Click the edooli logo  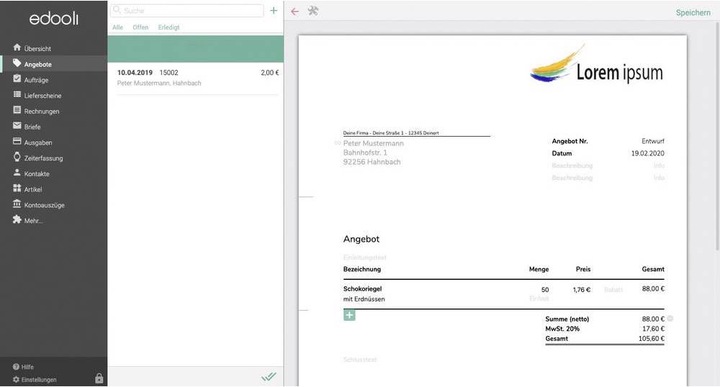[x=54, y=19]
